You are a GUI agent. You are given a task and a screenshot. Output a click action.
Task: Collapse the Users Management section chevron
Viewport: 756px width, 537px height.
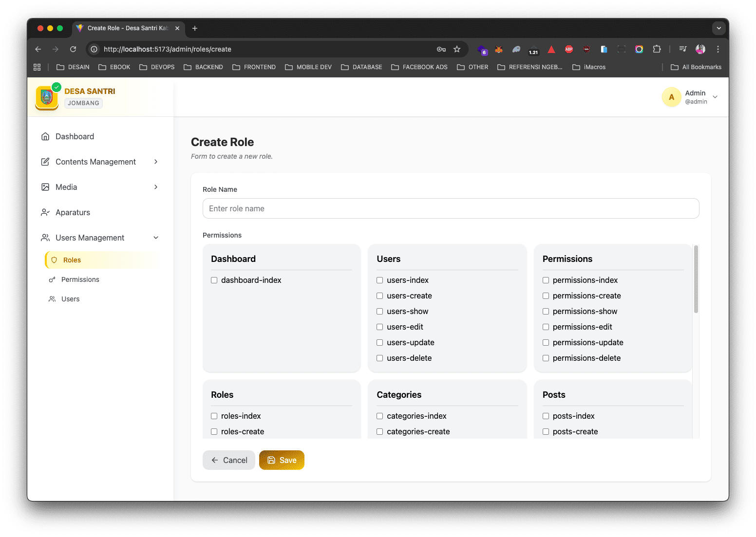click(156, 238)
